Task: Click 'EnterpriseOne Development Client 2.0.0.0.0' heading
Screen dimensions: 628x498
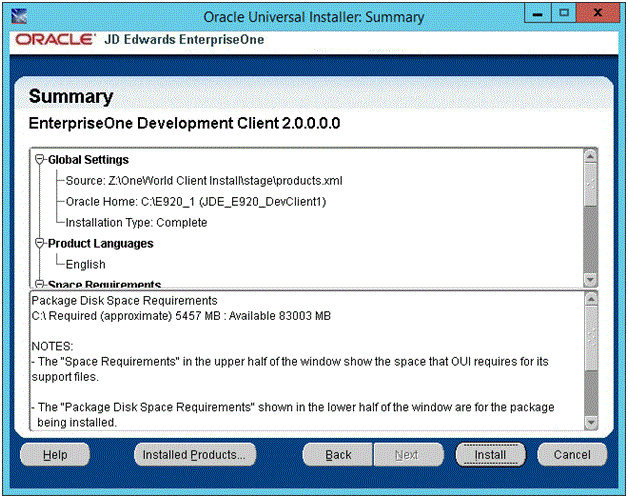Action: point(185,123)
